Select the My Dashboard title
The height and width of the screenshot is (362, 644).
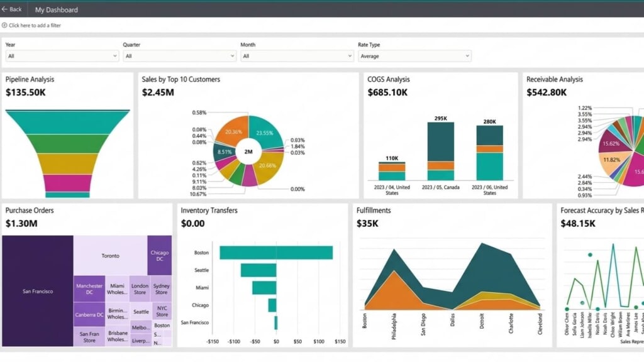click(x=56, y=10)
